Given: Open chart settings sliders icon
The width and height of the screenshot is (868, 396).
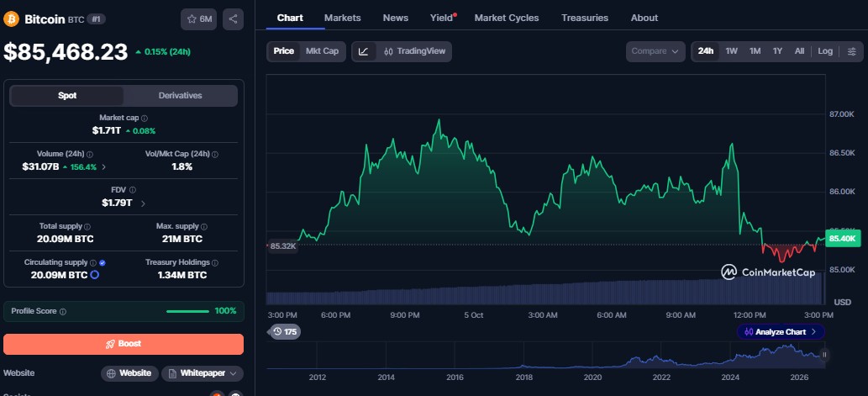Looking at the screenshot, I should point(851,51).
